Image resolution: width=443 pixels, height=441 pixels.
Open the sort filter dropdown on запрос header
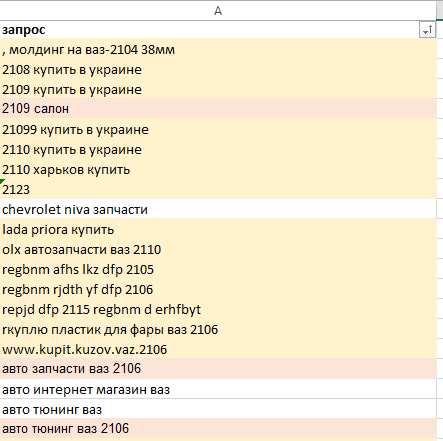point(427,30)
